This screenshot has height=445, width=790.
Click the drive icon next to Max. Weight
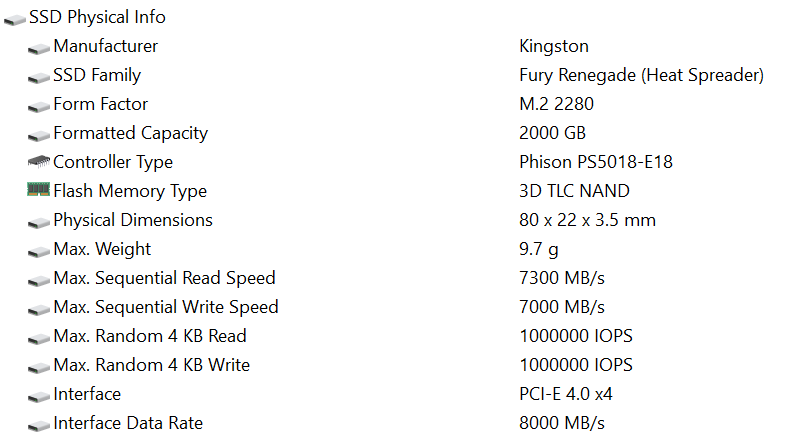tap(39, 250)
